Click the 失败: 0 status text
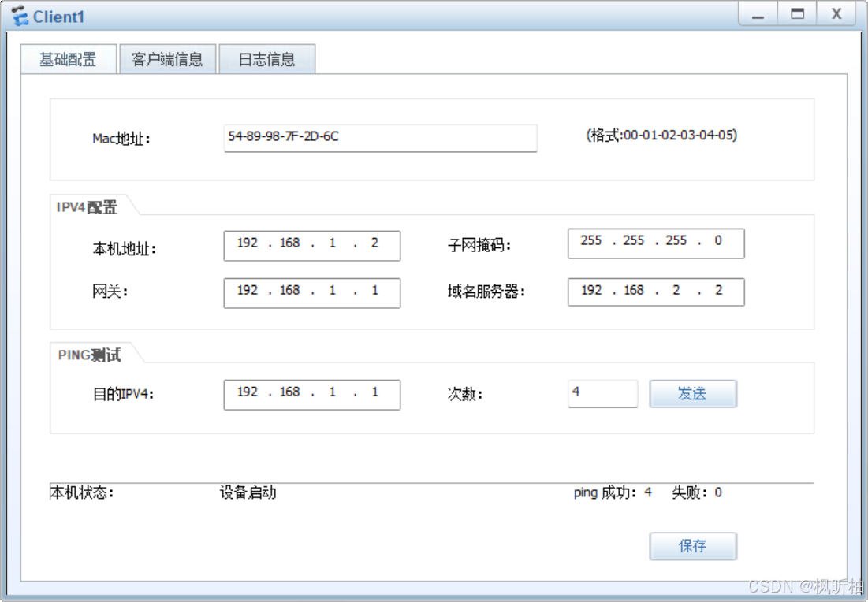This screenshot has height=602, width=868. click(696, 492)
